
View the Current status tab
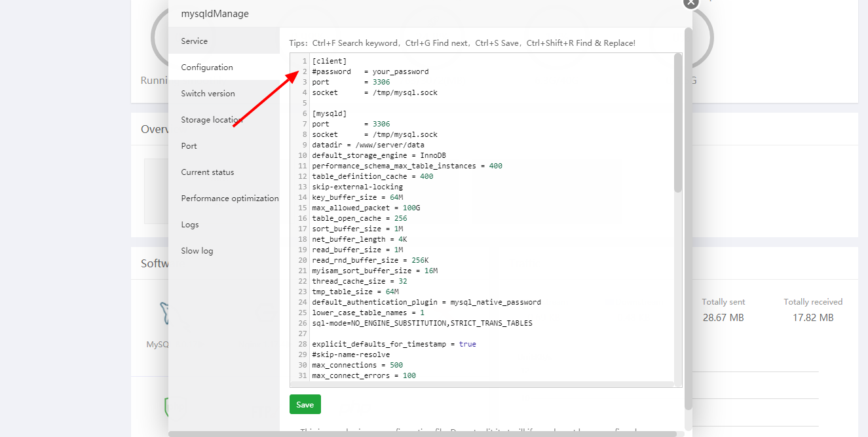point(208,172)
